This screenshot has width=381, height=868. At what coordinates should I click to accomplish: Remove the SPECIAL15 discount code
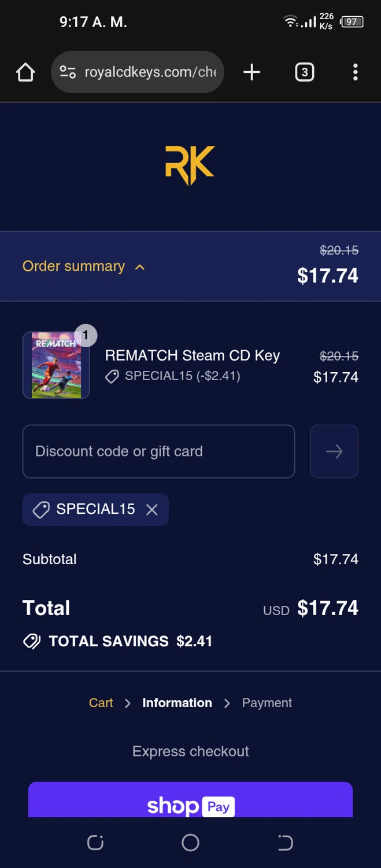[x=152, y=509]
